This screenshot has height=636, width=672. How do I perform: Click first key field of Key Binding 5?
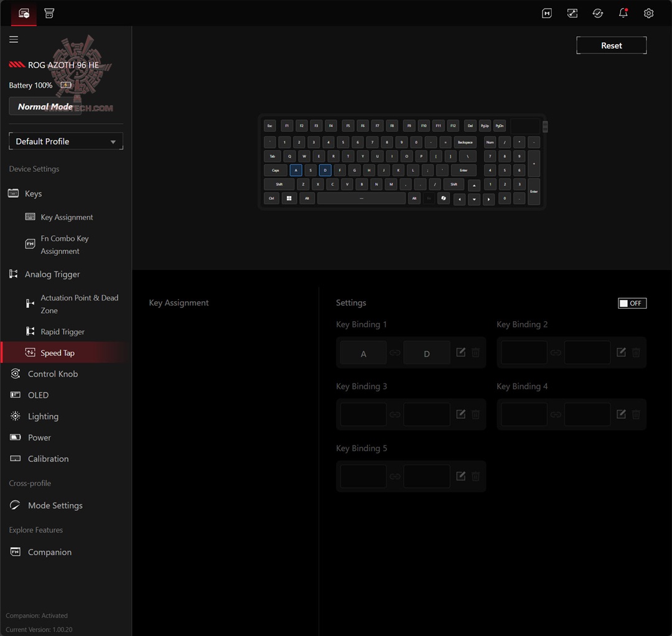pyautogui.click(x=363, y=476)
